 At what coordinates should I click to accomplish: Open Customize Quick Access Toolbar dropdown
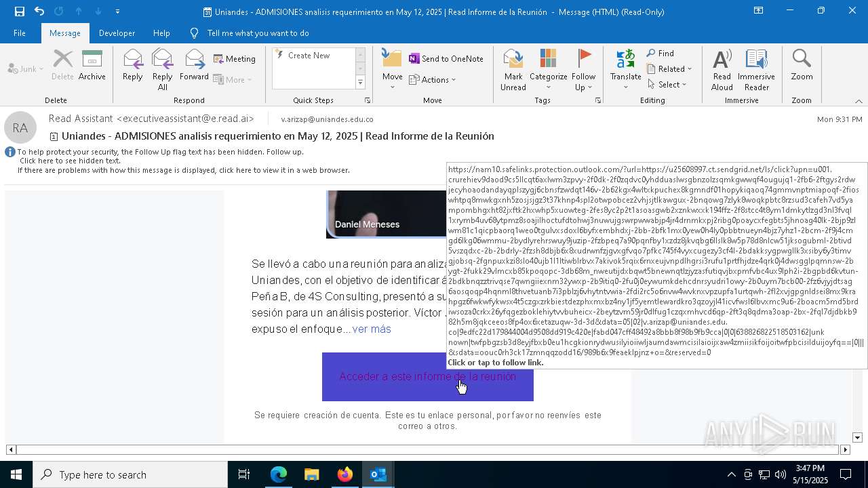point(118,12)
